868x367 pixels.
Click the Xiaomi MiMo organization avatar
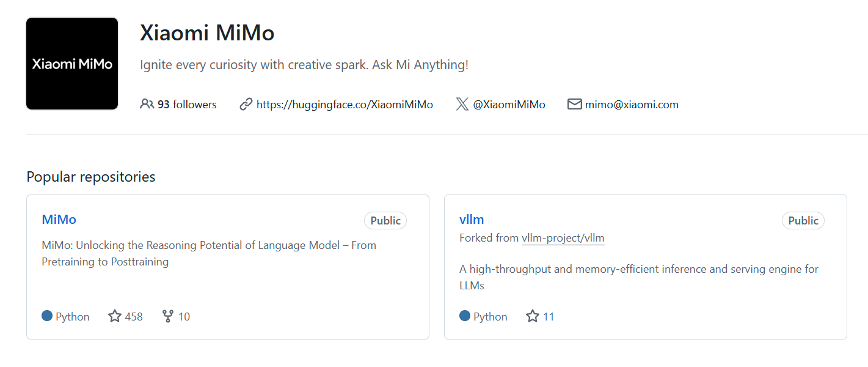click(72, 64)
